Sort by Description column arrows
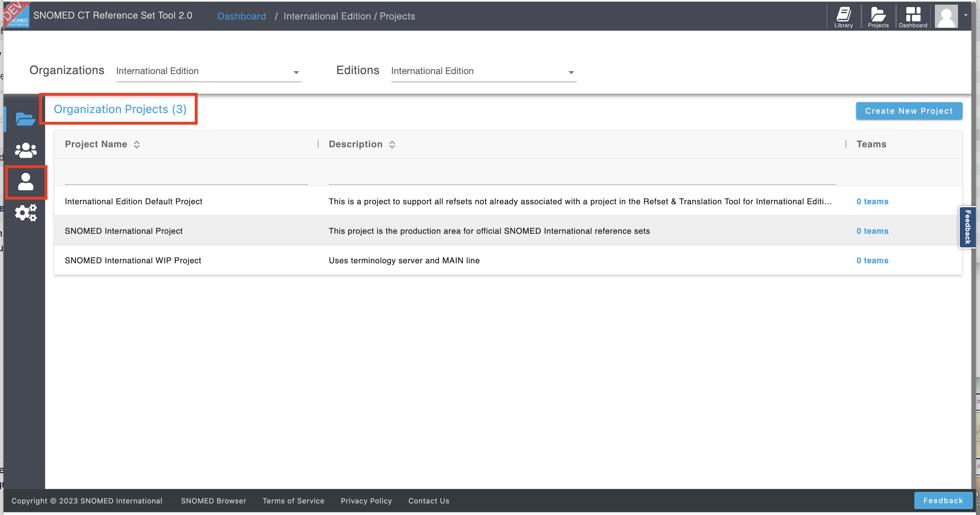The width and height of the screenshot is (980, 515). 392,145
